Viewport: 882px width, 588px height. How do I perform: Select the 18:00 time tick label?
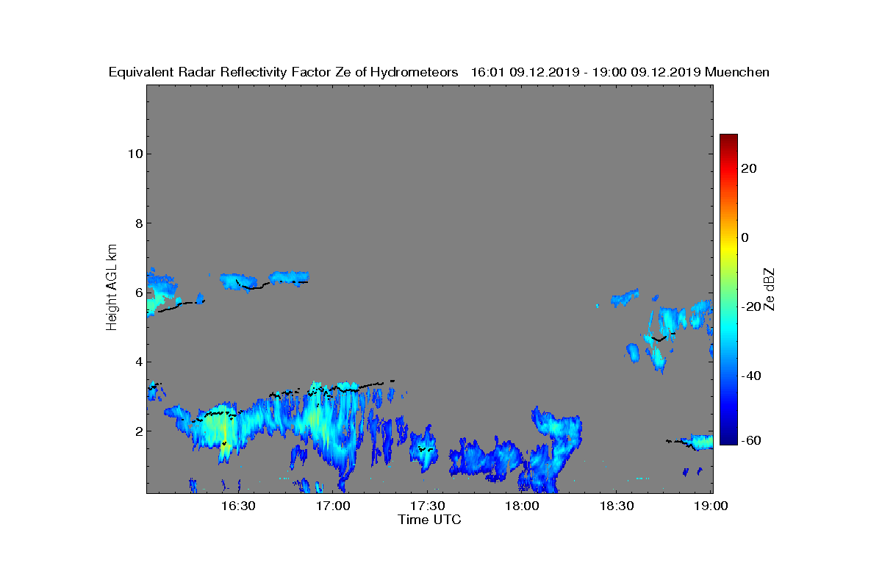point(523,506)
